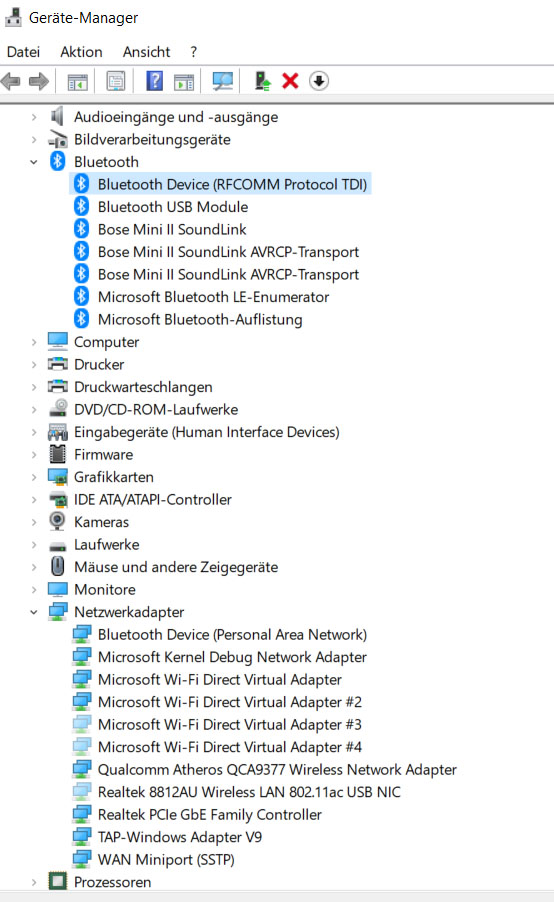Open the Ansicht menu

[x=146, y=52]
